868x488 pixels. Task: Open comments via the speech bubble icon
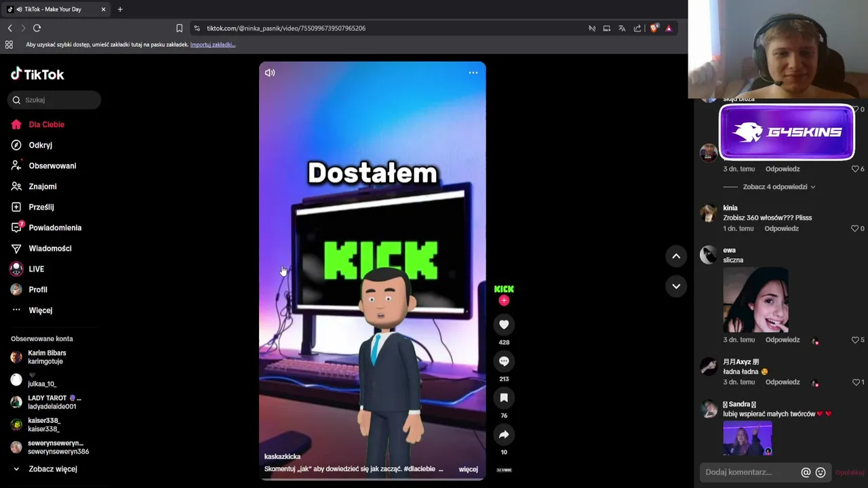(x=504, y=361)
